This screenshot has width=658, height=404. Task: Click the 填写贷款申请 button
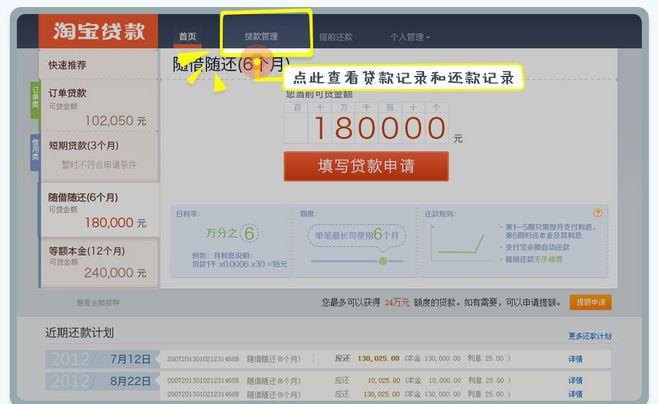point(366,166)
